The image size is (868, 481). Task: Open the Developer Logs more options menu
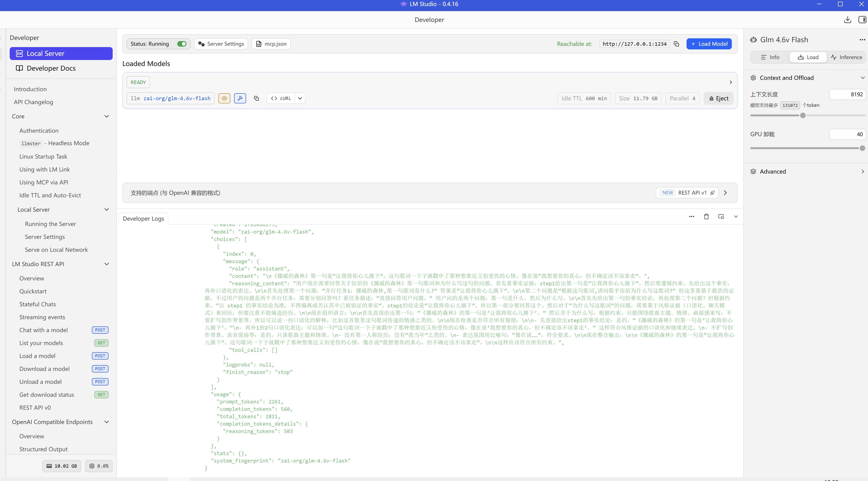(x=691, y=216)
